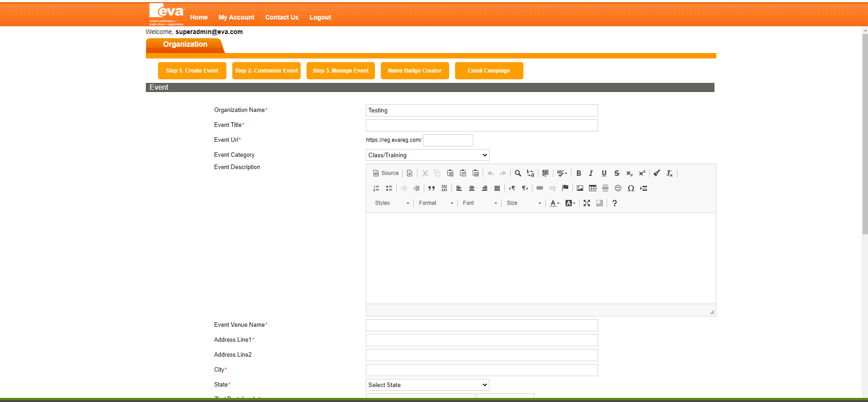The height and width of the screenshot is (402, 868).
Task: Insert a bulleted list
Action: tap(389, 188)
